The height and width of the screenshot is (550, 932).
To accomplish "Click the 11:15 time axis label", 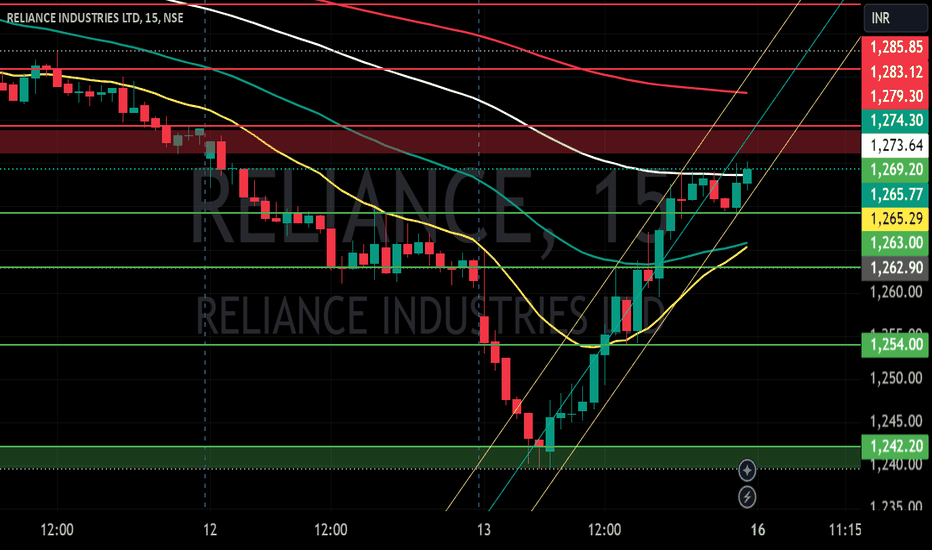I will click(x=845, y=529).
